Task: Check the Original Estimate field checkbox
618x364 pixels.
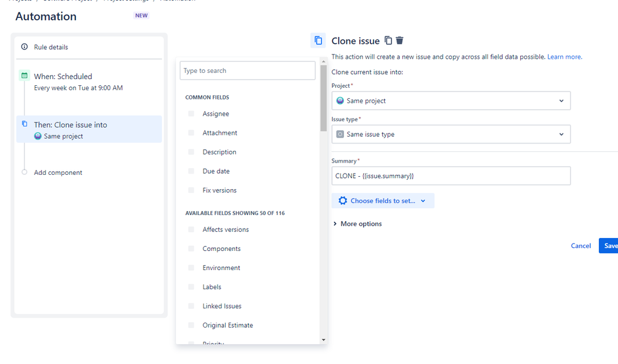Action: 191,325
